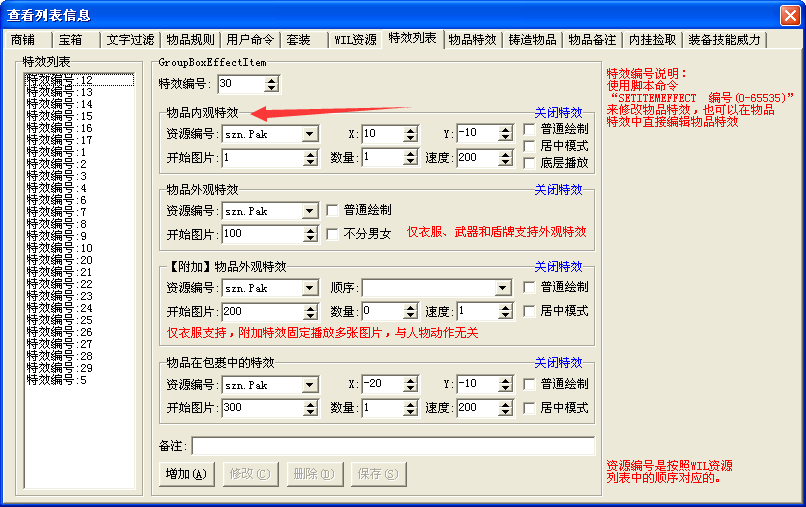The height and width of the screenshot is (507, 806).
Task: Select list entry 特效编号:20
Action: tap(80, 260)
